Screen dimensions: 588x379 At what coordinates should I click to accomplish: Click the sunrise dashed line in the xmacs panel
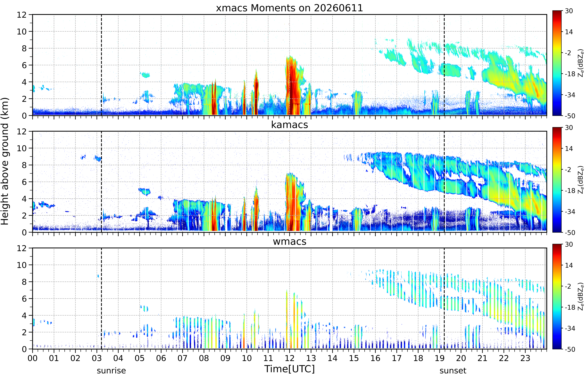[x=102, y=65]
